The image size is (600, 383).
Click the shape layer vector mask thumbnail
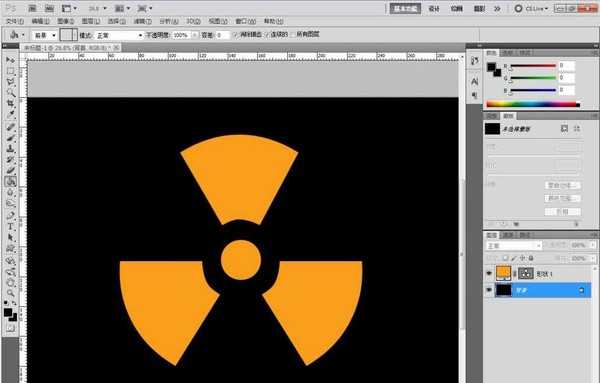tap(526, 273)
